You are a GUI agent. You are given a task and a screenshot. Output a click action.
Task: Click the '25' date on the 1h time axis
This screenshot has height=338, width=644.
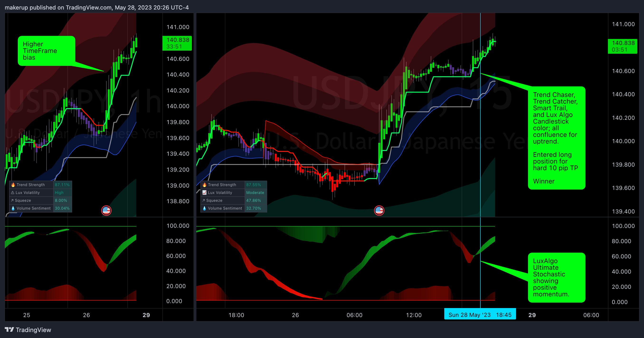(x=27, y=315)
